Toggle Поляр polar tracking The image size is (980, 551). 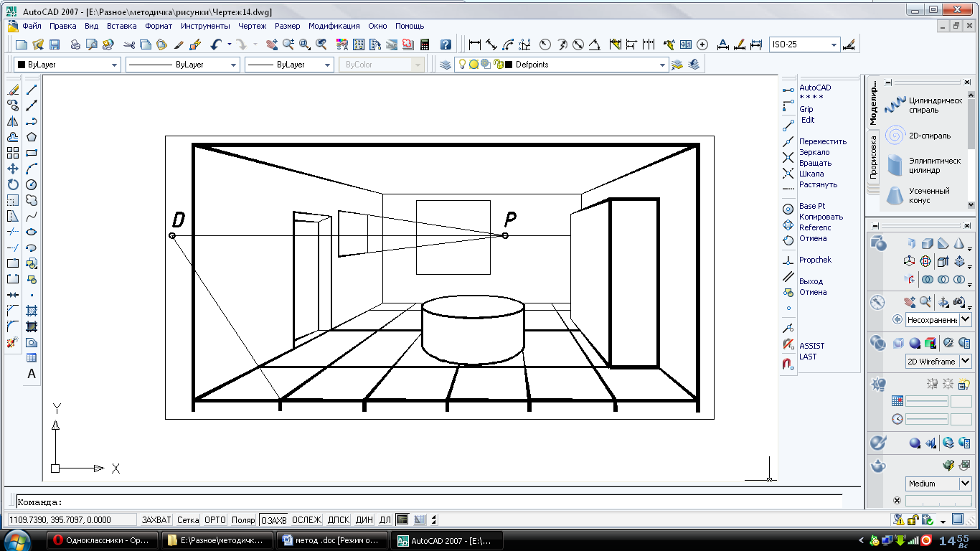[x=243, y=520]
